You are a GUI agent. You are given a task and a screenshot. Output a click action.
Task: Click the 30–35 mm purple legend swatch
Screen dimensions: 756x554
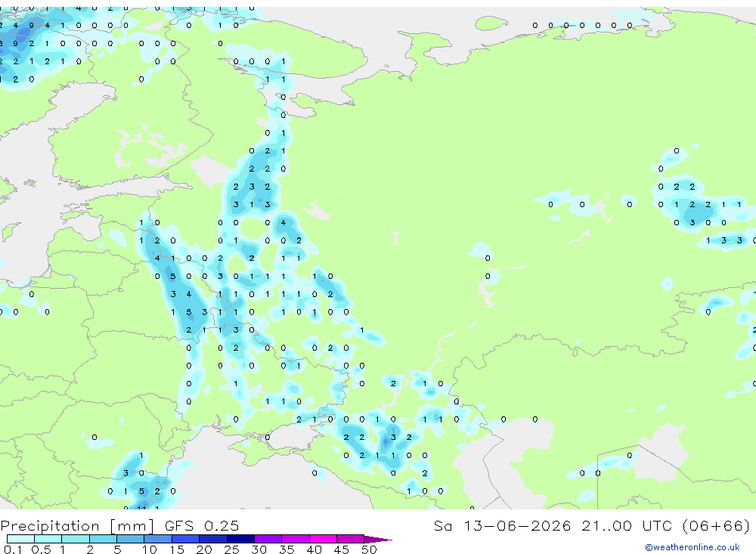(268, 539)
